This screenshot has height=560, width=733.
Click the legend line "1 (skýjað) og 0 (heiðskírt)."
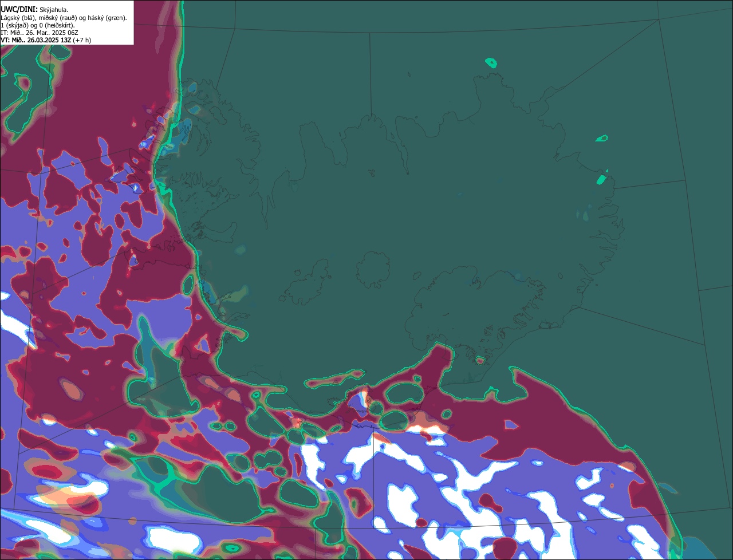coord(38,25)
